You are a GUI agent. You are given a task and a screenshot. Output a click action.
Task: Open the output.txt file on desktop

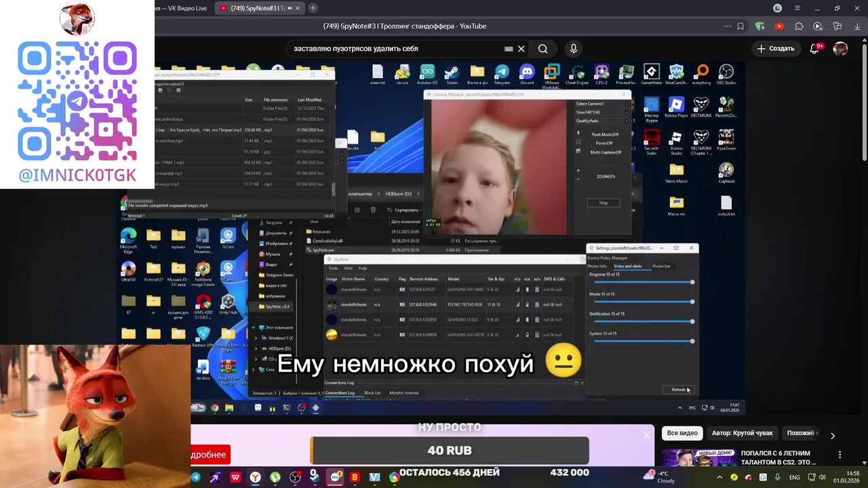(x=726, y=205)
